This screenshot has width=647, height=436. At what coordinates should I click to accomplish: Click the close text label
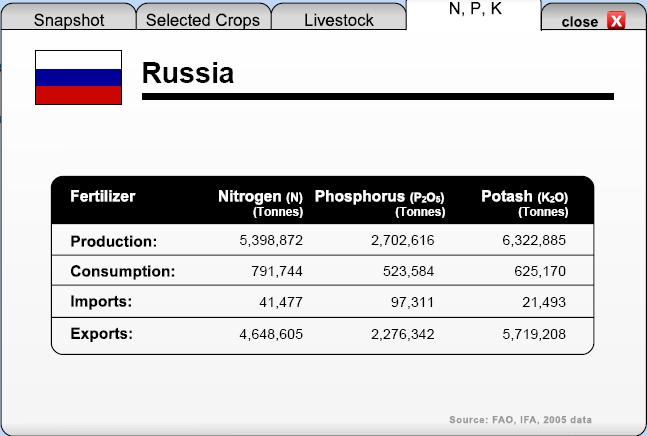pyautogui.click(x=579, y=21)
